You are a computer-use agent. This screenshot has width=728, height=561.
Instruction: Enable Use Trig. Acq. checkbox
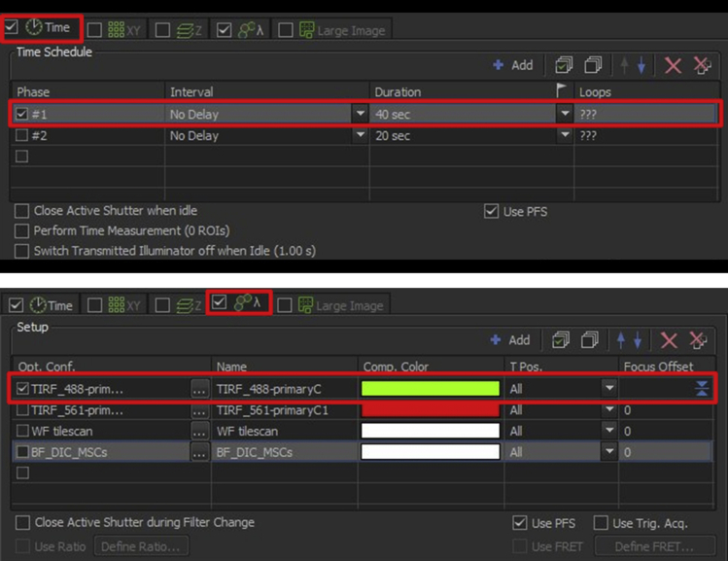point(600,523)
